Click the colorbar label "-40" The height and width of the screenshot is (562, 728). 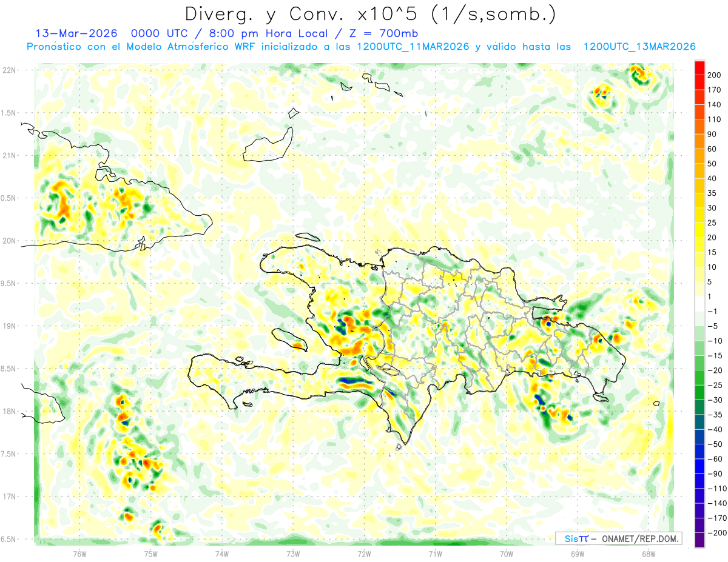tap(715, 429)
